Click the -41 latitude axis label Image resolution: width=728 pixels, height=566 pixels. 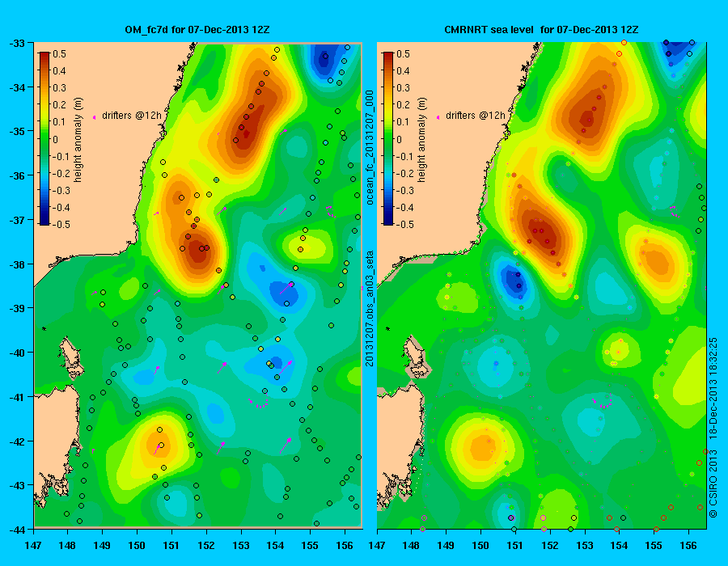(x=17, y=397)
